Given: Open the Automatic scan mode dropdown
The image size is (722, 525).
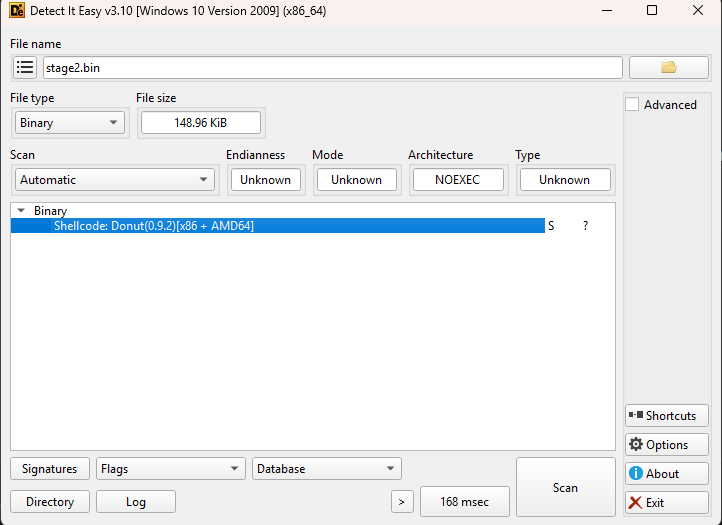Looking at the screenshot, I should coord(115,180).
